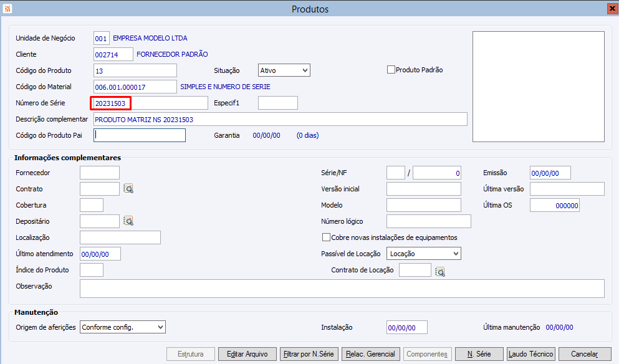Open the Contrato lookup search icon
The width and height of the screenshot is (619, 364).
tap(128, 189)
